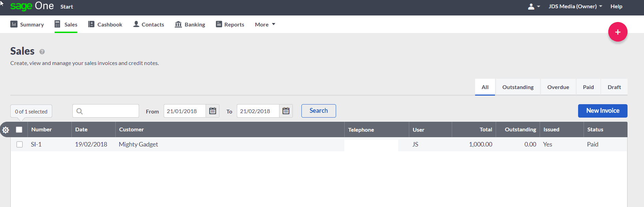Switch to the Overdue tab
This screenshot has width=644, height=207.
558,87
